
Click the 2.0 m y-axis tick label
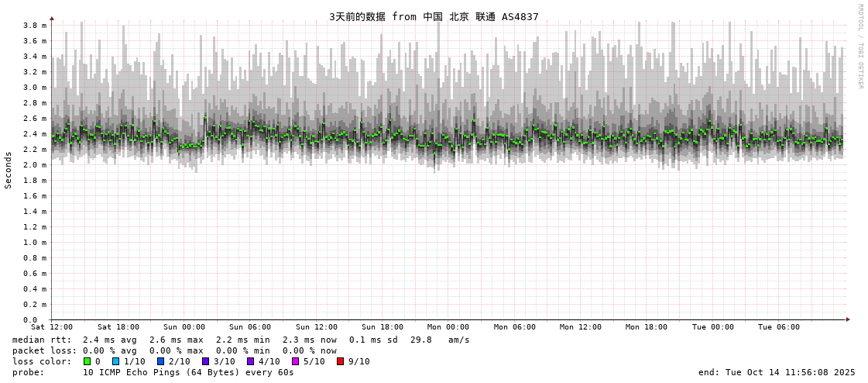[35, 165]
